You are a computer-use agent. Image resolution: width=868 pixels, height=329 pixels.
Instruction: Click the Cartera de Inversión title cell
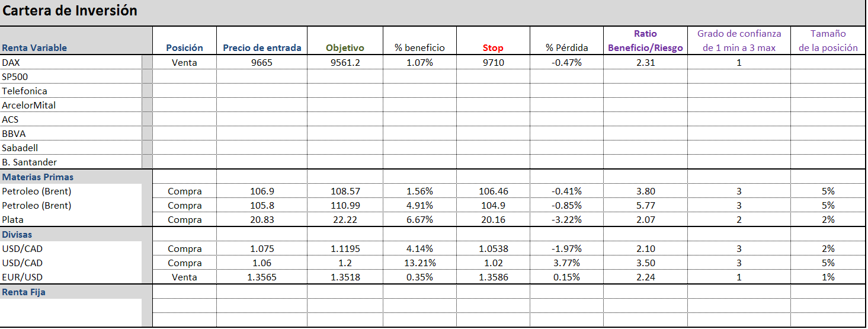point(70,11)
